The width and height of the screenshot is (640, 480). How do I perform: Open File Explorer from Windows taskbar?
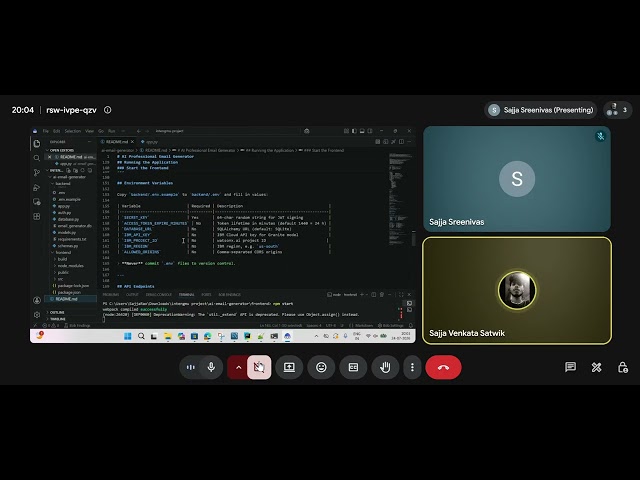point(168,336)
